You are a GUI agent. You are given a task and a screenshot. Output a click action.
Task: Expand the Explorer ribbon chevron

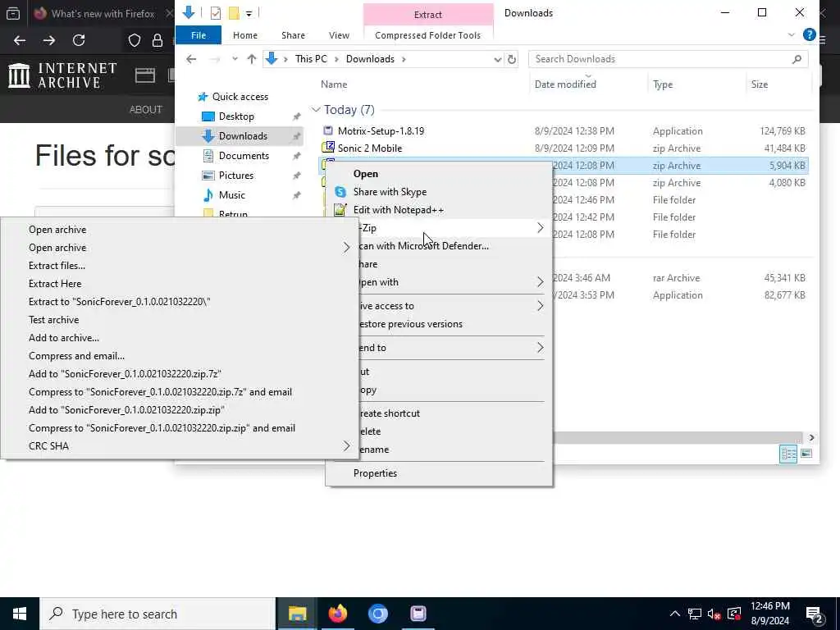(x=792, y=34)
